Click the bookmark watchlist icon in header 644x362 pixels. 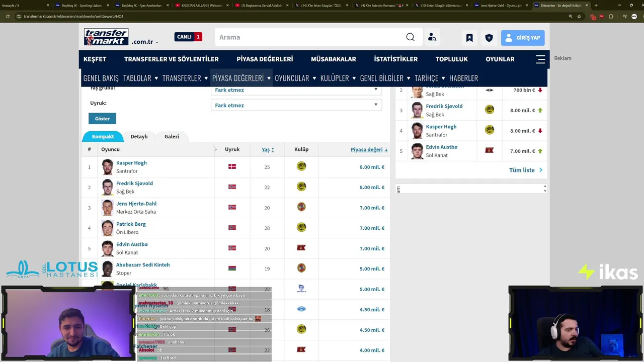pos(469,38)
